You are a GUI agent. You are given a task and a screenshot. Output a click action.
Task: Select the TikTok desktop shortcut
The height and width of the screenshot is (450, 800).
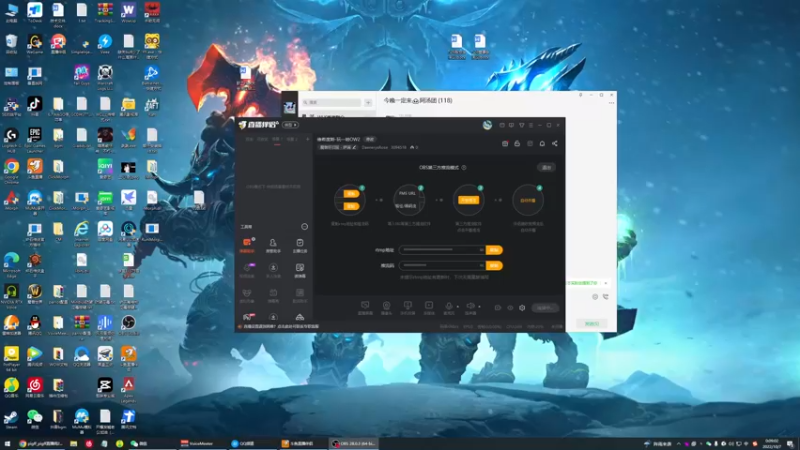pos(34,107)
